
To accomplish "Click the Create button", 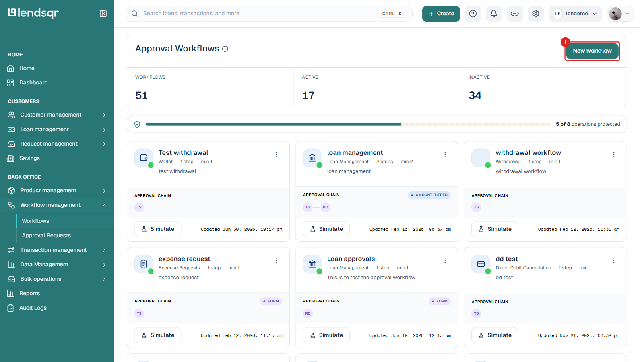I will click(x=441, y=14).
